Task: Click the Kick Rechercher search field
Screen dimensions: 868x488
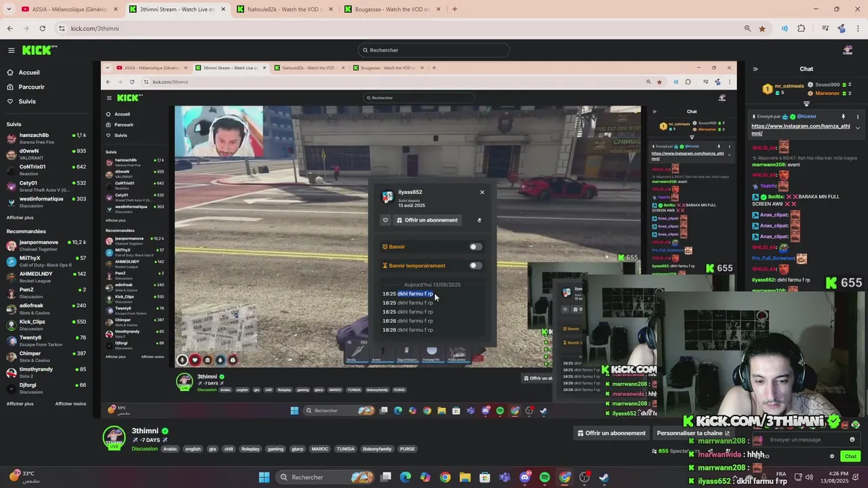Action: pos(434,50)
